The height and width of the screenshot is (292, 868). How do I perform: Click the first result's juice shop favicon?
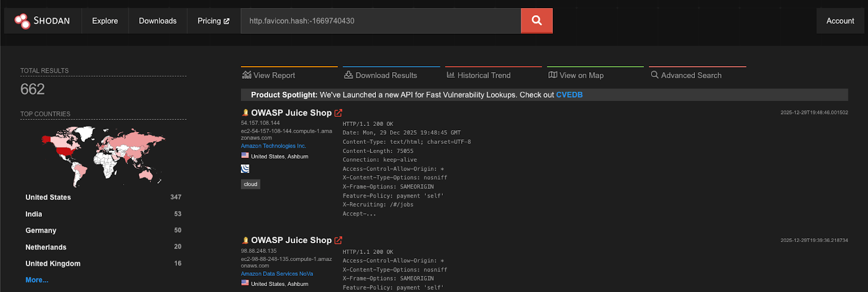[245, 113]
